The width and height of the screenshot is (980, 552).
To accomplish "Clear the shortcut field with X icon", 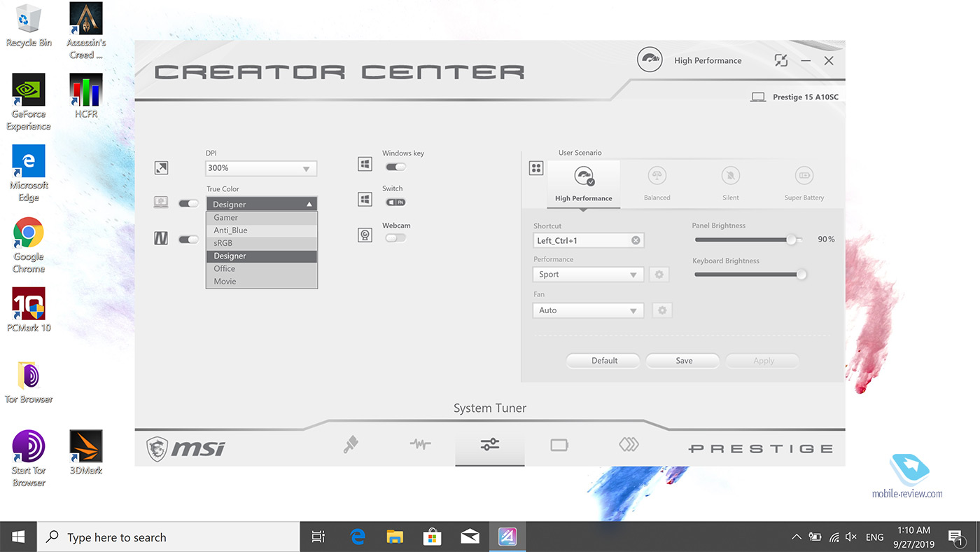I will coord(636,240).
